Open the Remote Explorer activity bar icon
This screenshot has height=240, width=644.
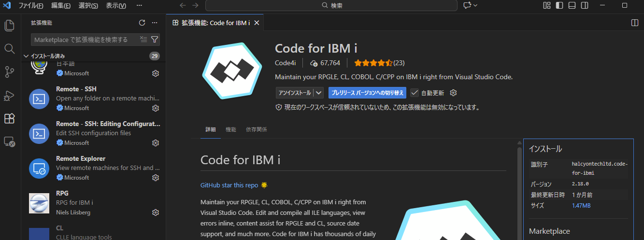[x=9, y=141]
